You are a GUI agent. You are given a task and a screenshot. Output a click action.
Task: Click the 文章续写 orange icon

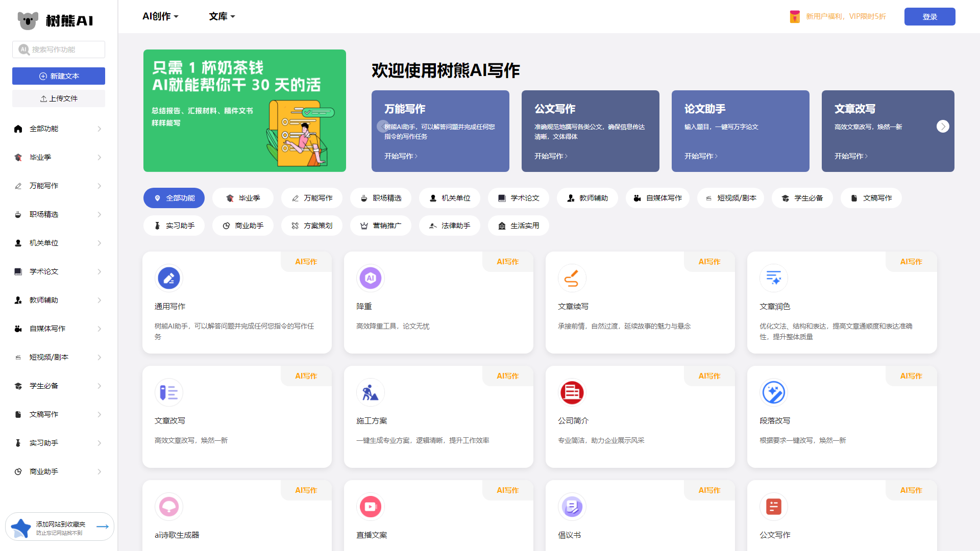click(x=572, y=278)
